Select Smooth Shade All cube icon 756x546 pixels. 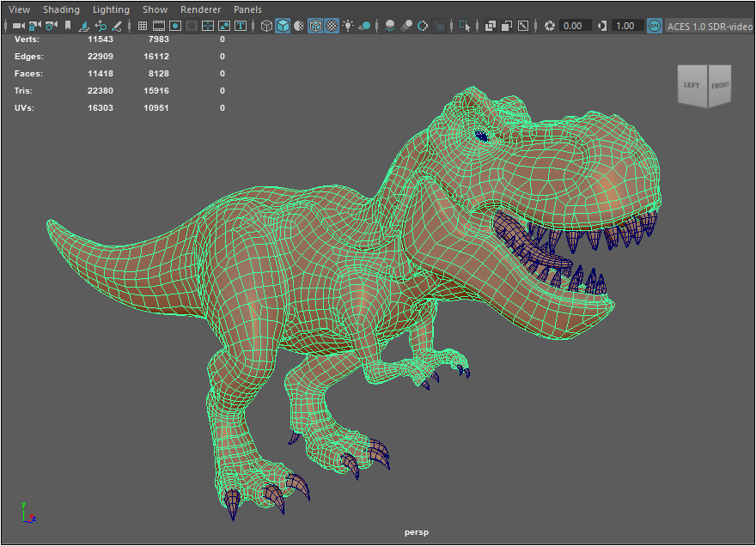(x=283, y=26)
